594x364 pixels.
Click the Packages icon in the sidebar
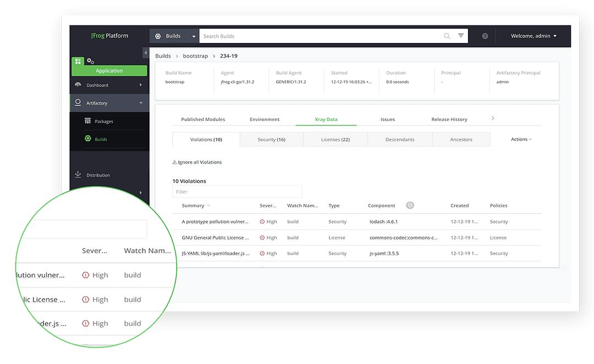coord(87,122)
